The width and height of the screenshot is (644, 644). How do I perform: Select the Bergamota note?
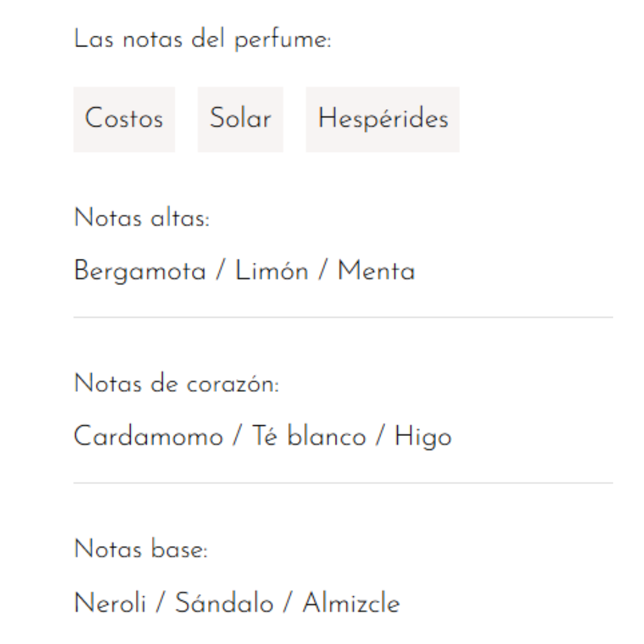coord(140,273)
